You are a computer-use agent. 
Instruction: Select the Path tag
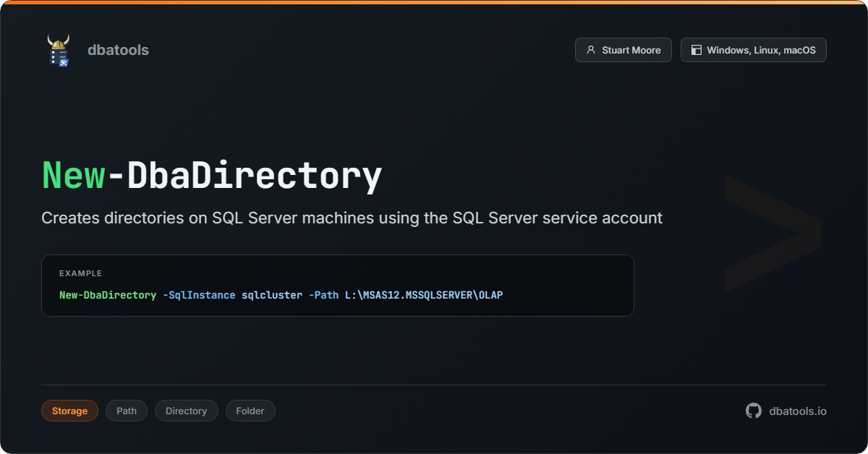[x=127, y=411]
